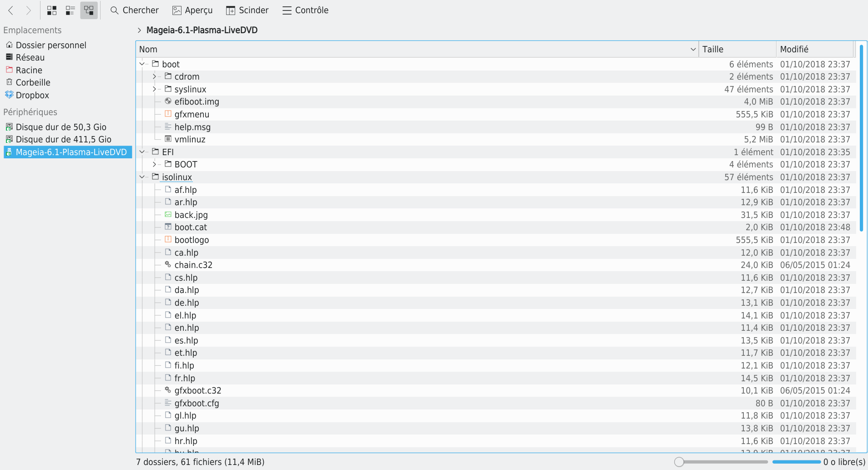Click the isolinux folder icon
The height and width of the screenshot is (470, 868).
point(156,177)
